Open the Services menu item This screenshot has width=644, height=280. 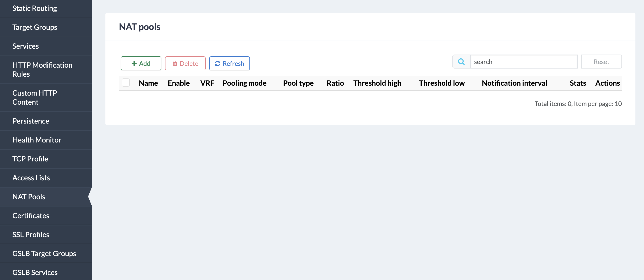pyautogui.click(x=26, y=46)
